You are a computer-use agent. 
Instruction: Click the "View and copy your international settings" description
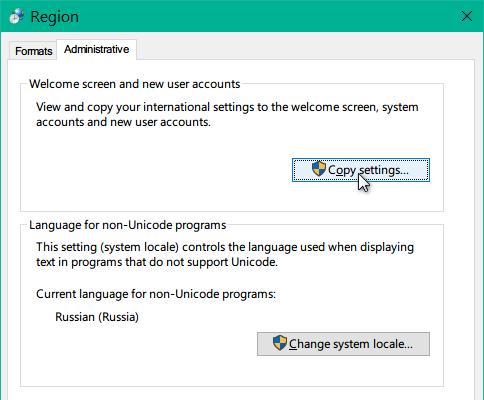[x=227, y=114]
